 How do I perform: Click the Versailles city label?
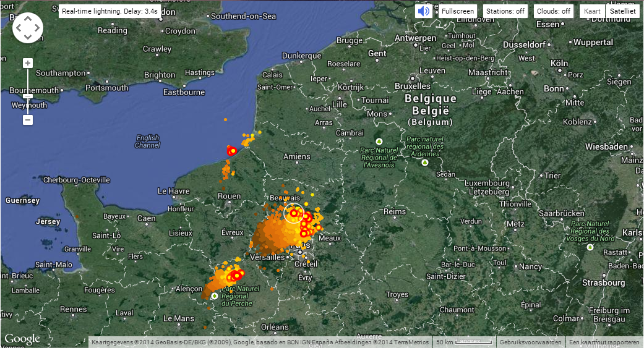tap(267, 257)
